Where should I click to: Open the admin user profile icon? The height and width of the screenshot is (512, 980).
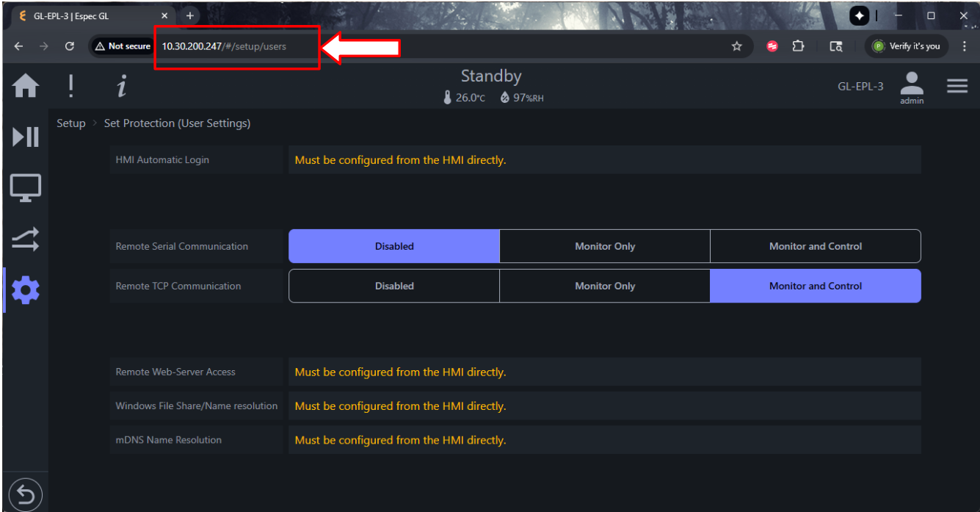[x=912, y=88]
